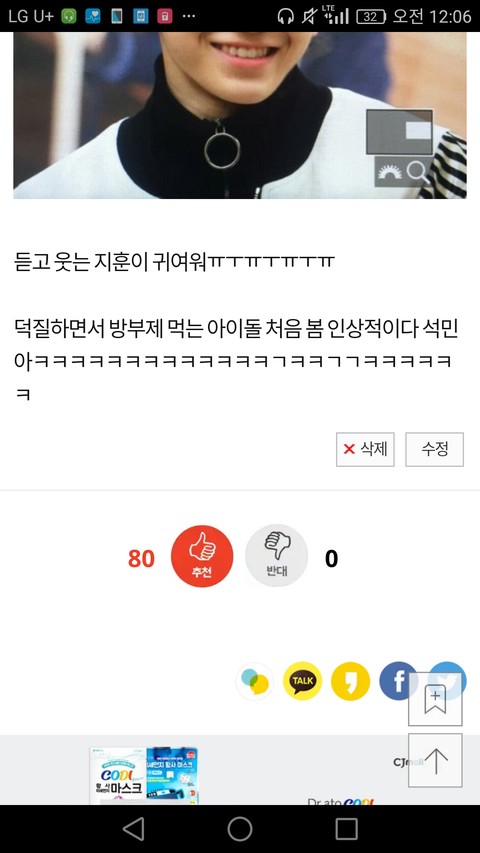Screen dimensions: 480x853
Task: Open status bar overflow notifications dots
Action: point(188,16)
